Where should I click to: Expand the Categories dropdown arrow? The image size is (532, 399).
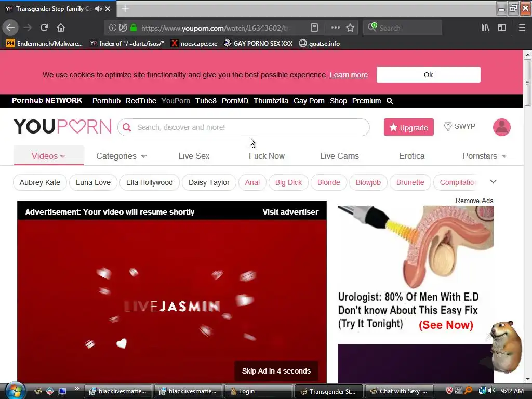point(144,156)
